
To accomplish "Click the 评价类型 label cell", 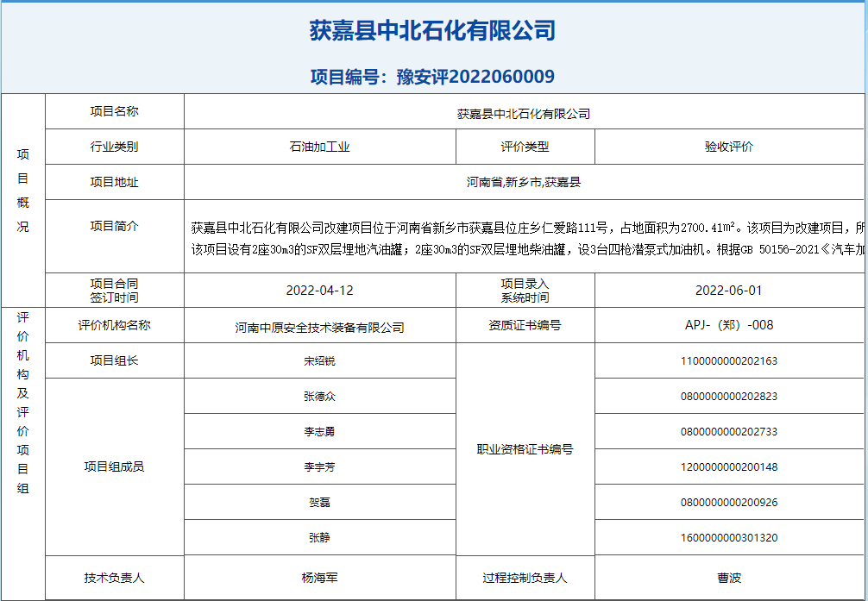I will pyautogui.click(x=525, y=147).
